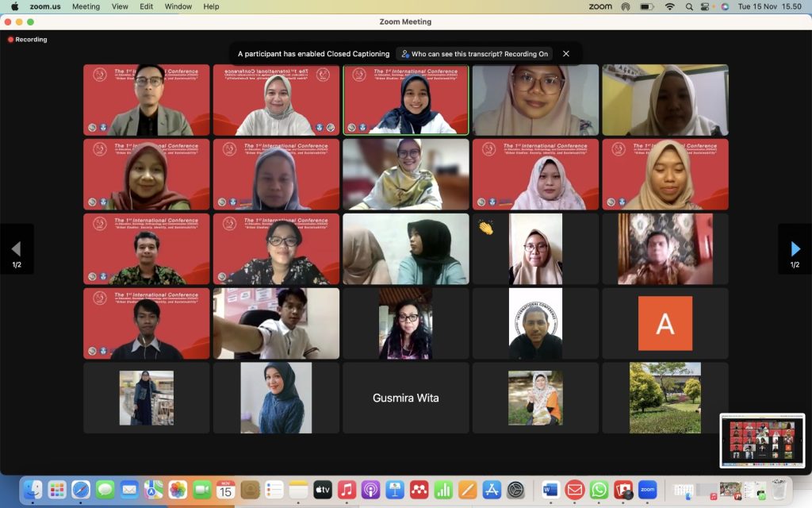The image size is (812, 508).
Task: Select Gusmira Wita participant tile
Action: 405,398
